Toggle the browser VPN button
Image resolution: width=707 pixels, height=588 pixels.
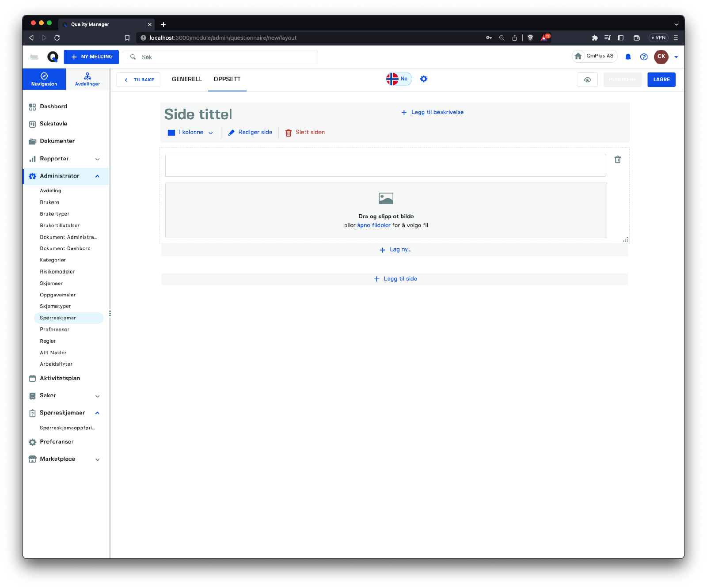658,38
